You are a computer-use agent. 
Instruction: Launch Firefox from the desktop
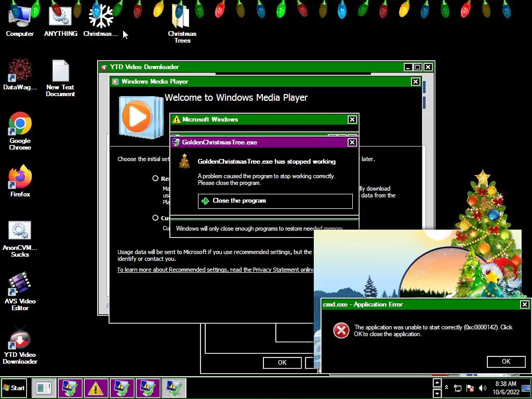pos(20,181)
